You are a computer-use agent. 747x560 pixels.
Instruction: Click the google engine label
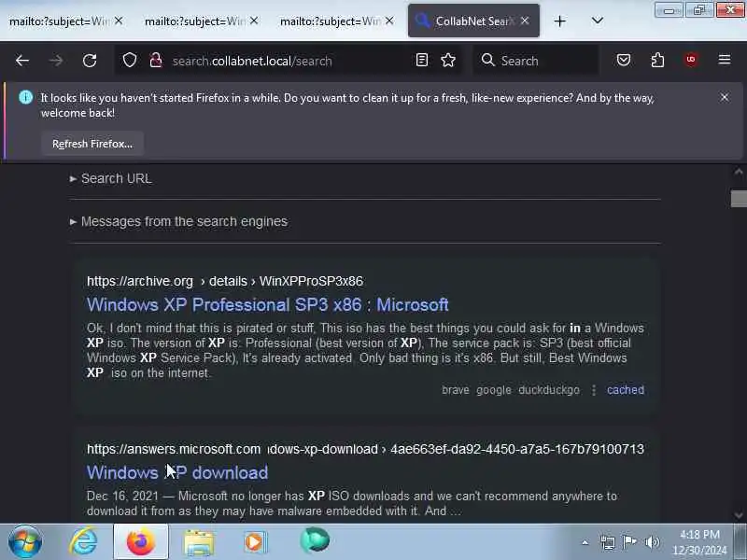pos(494,390)
